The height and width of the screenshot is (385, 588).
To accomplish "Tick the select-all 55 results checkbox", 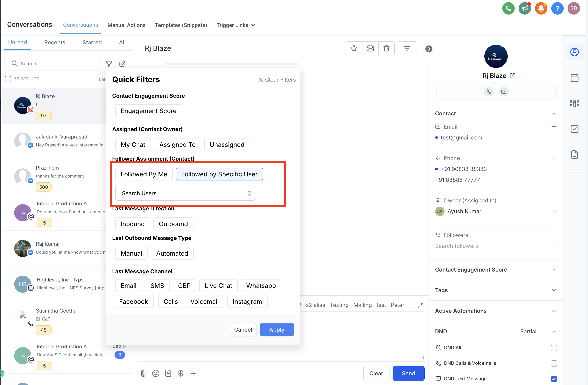I will pos(8,79).
